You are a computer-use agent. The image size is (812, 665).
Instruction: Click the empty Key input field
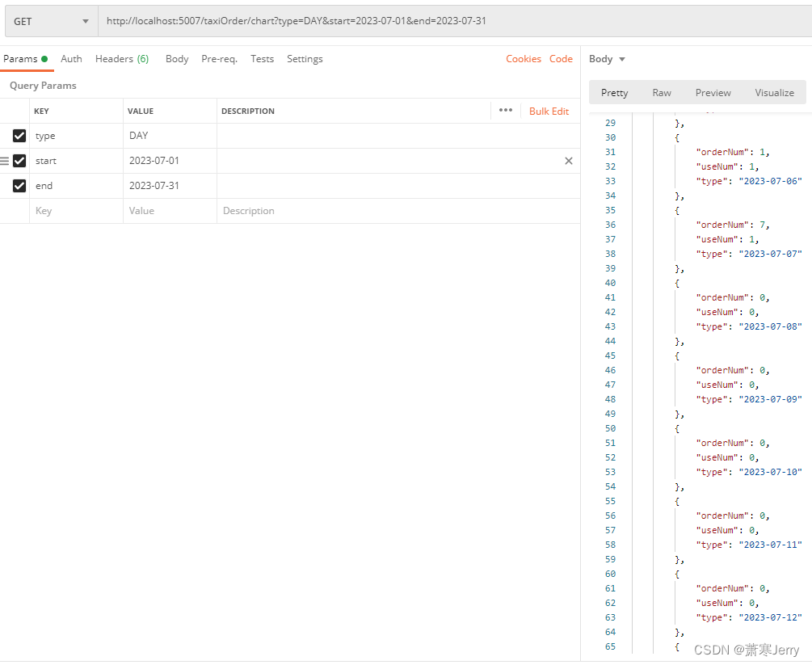click(x=76, y=211)
